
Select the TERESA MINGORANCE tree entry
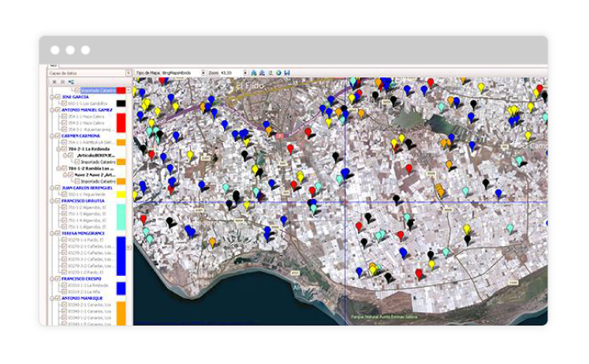(x=83, y=233)
